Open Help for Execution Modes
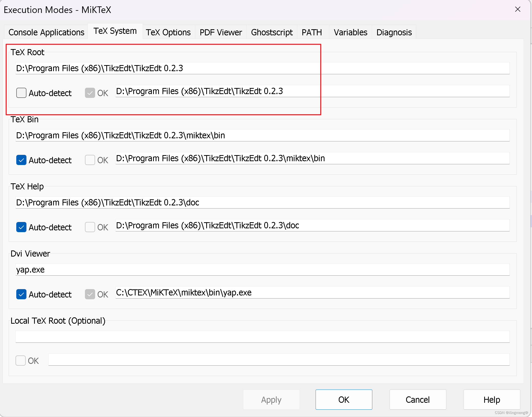This screenshot has width=532, height=417. 492,400
